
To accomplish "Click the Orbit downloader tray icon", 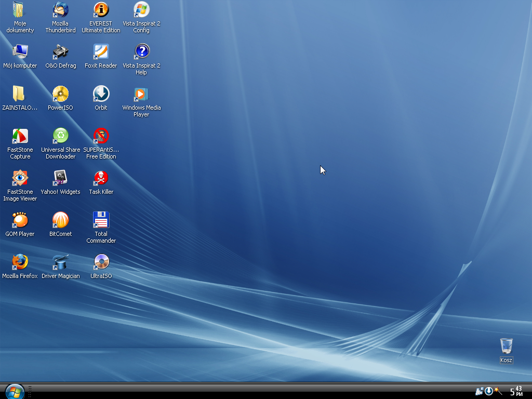I will point(488,391).
